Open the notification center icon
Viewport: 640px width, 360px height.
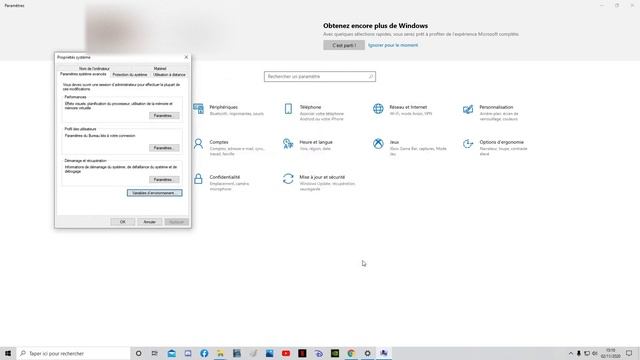[629, 353]
